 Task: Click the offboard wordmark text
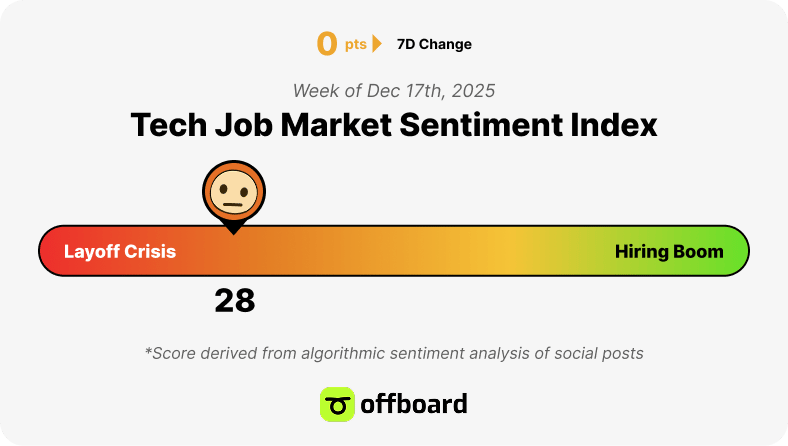[414, 404]
